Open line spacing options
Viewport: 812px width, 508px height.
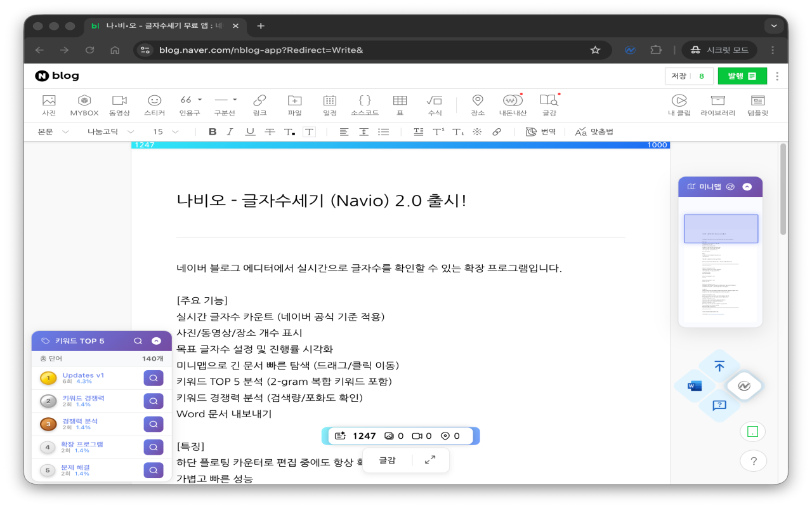363,131
